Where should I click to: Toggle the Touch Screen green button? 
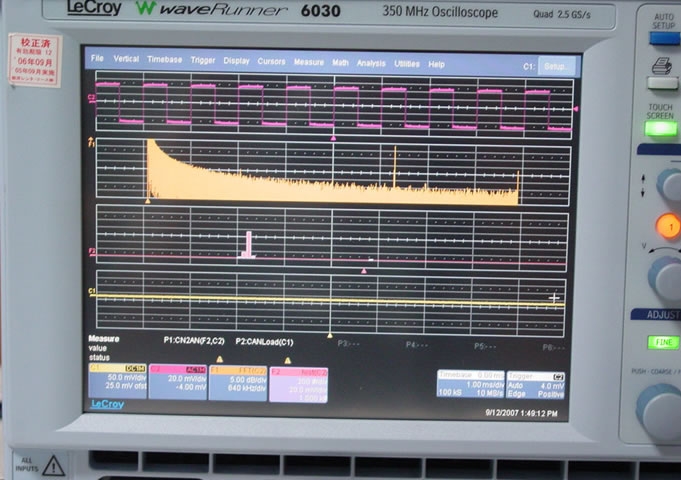[x=661, y=127]
